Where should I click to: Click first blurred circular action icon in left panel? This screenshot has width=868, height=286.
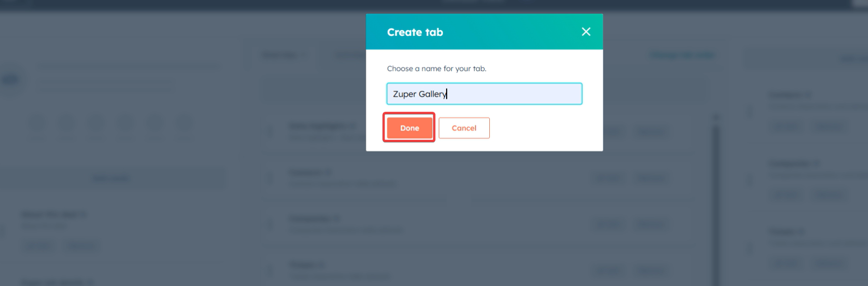click(37, 124)
